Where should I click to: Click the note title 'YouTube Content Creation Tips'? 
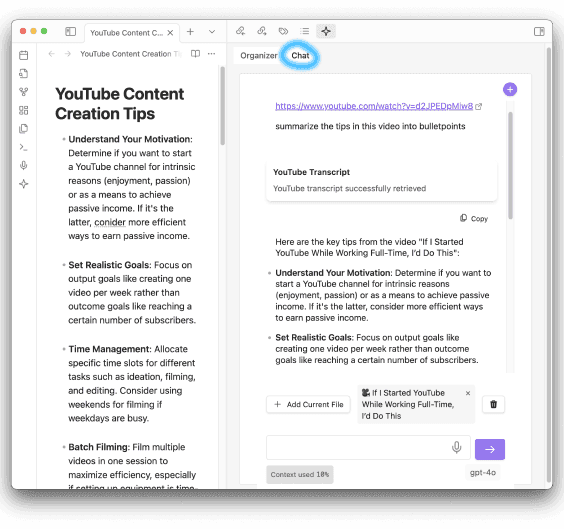pyautogui.click(x=119, y=104)
